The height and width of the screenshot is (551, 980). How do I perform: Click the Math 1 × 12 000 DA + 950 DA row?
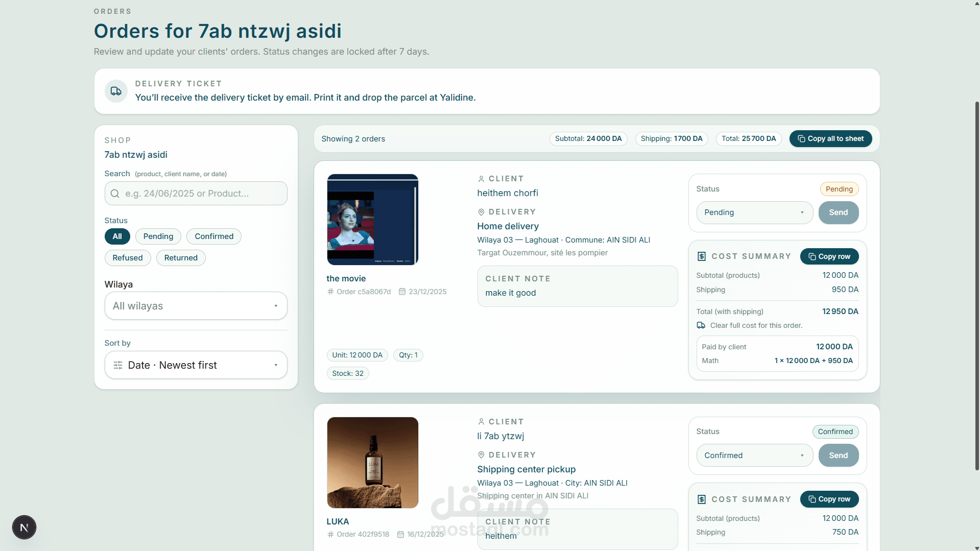(777, 361)
